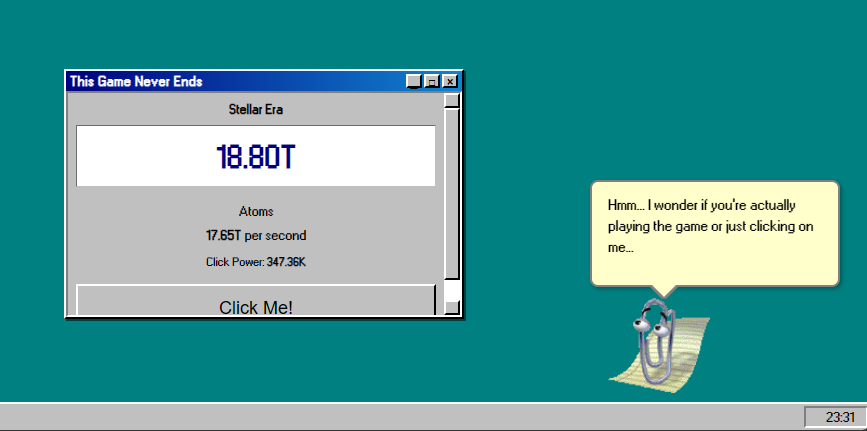Click the "17.65T per second" rate text
This screenshot has height=431, width=867.
[x=256, y=236]
